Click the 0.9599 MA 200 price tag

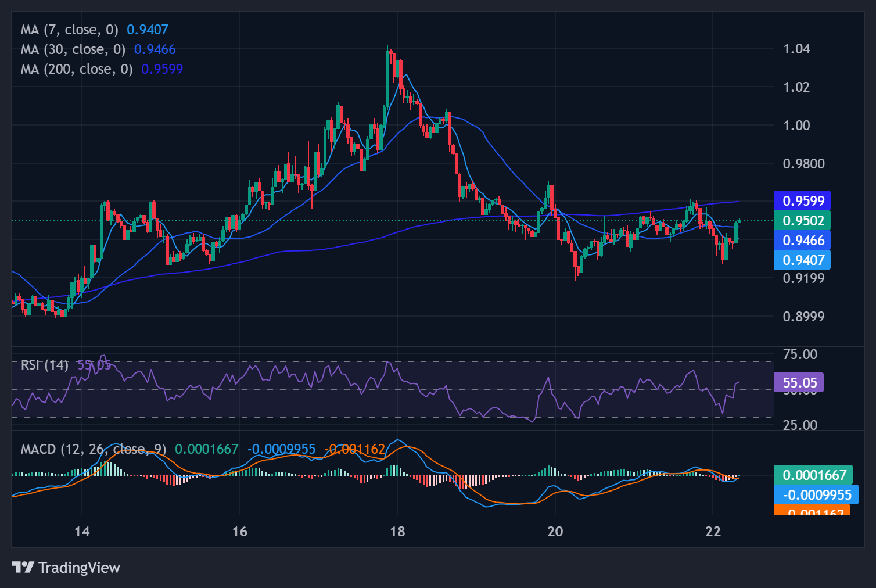[x=803, y=201]
